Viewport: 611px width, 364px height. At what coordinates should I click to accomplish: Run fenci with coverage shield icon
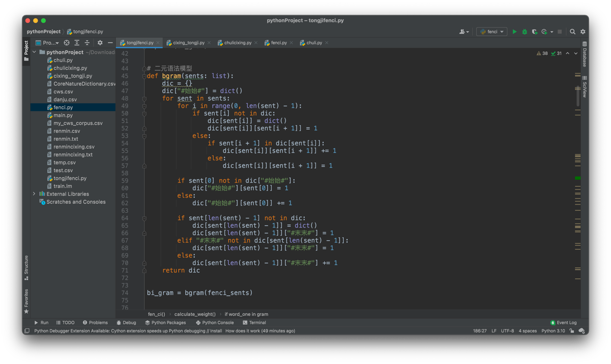[534, 32]
